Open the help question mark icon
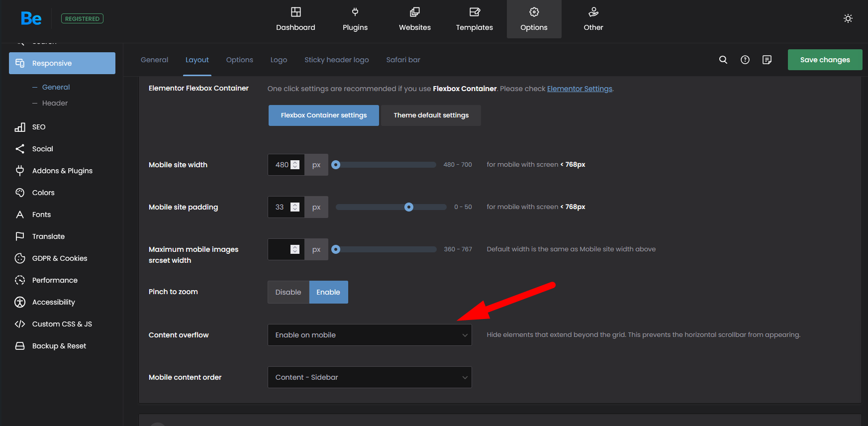 [x=745, y=60]
